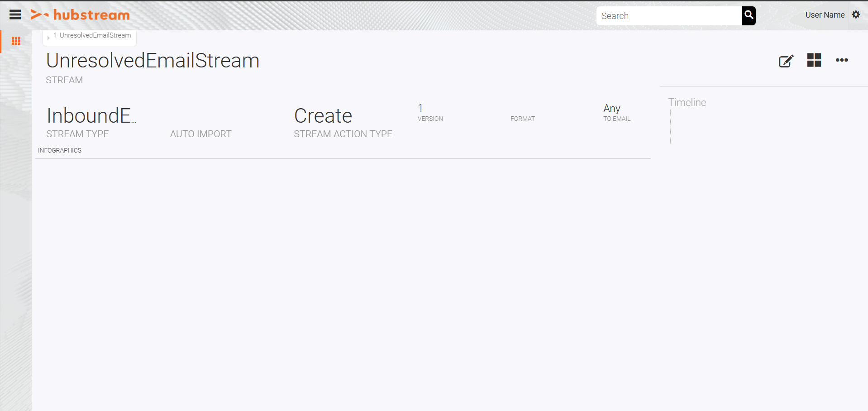Open the Create Stream Action Type selector
Screen dimensions: 868x411
click(323, 116)
